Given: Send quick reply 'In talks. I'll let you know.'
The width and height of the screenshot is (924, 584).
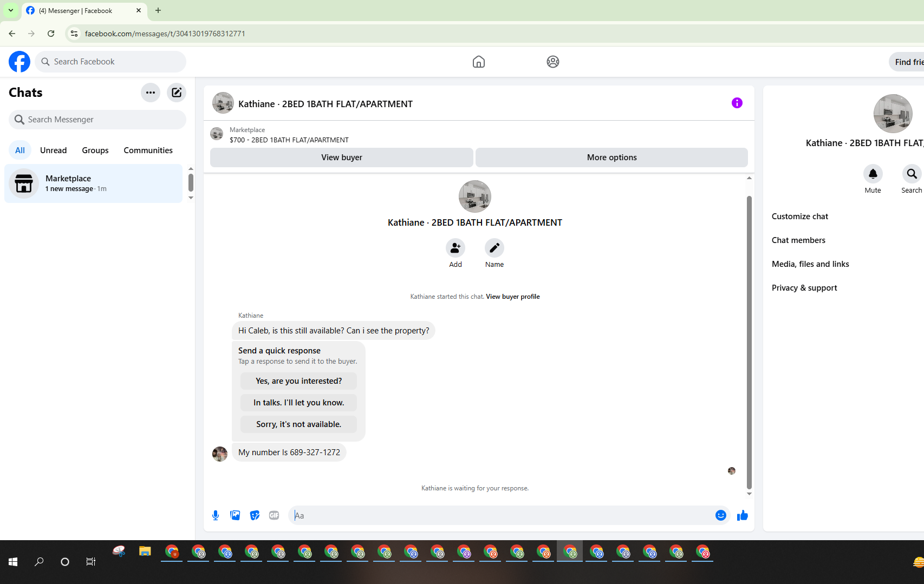Looking at the screenshot, I should point(299,403).
